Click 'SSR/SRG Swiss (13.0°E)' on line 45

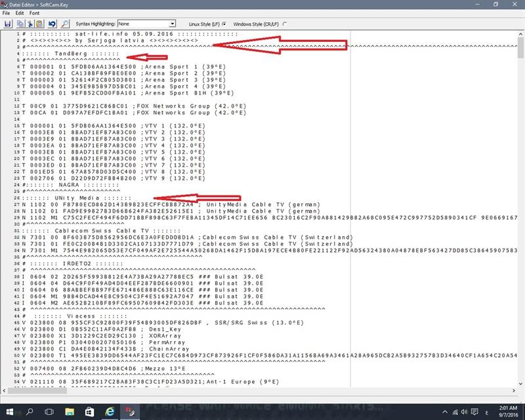point(259,323)
